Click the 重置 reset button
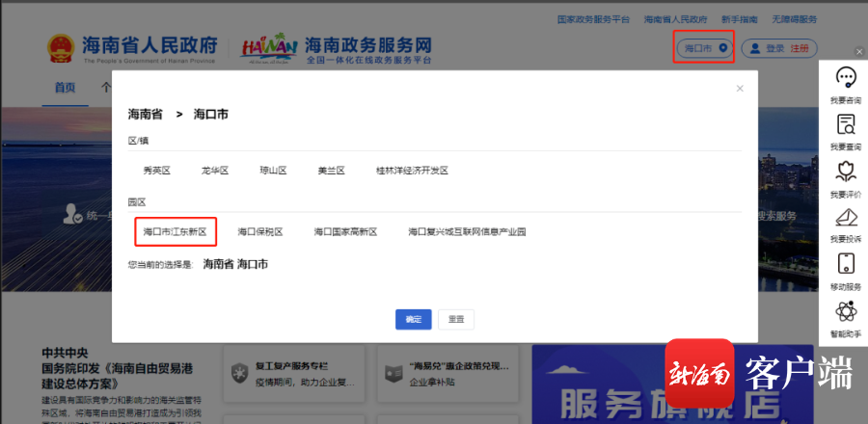The height and width of the screenshot is (424, 868). pos(455,319)
